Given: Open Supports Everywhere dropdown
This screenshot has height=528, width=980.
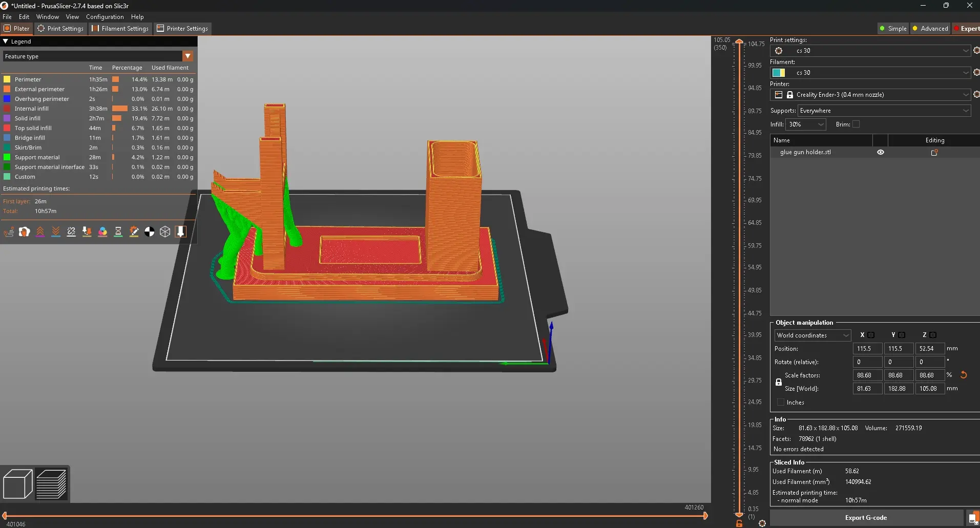Looking at the screenshot, I should (884, 111).
